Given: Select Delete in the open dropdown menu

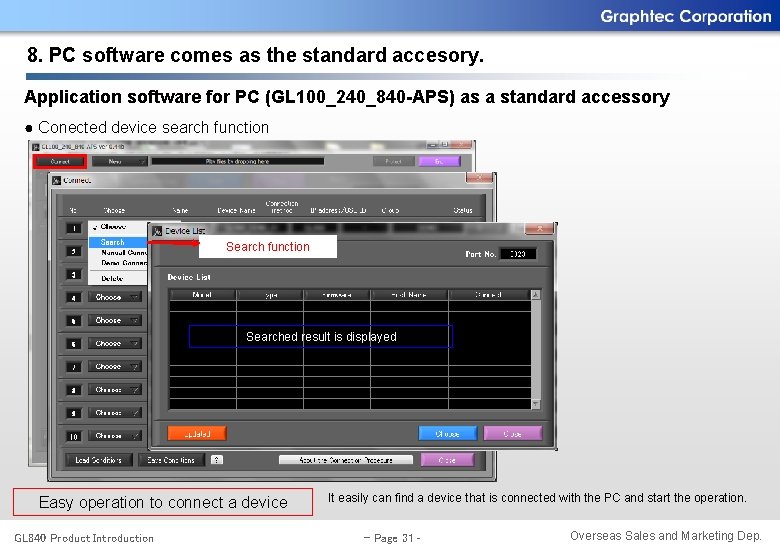Looking at the screenshot, I should pyautogui.click(x=118, y=278).
